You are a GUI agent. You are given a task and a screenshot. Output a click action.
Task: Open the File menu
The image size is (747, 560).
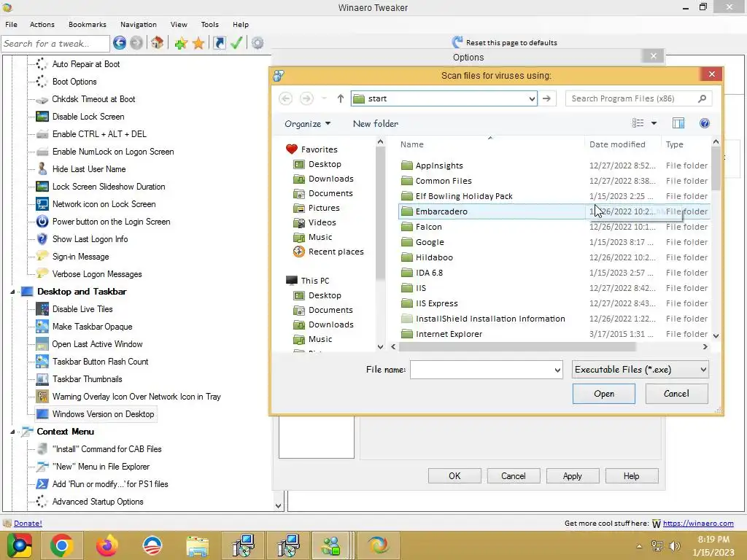[11, 24]
